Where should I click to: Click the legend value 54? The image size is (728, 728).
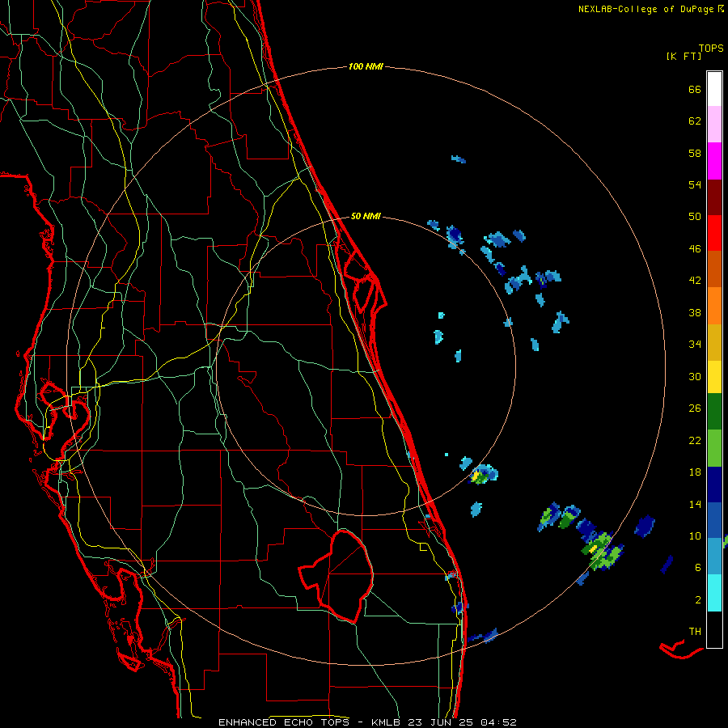[695, 184]
